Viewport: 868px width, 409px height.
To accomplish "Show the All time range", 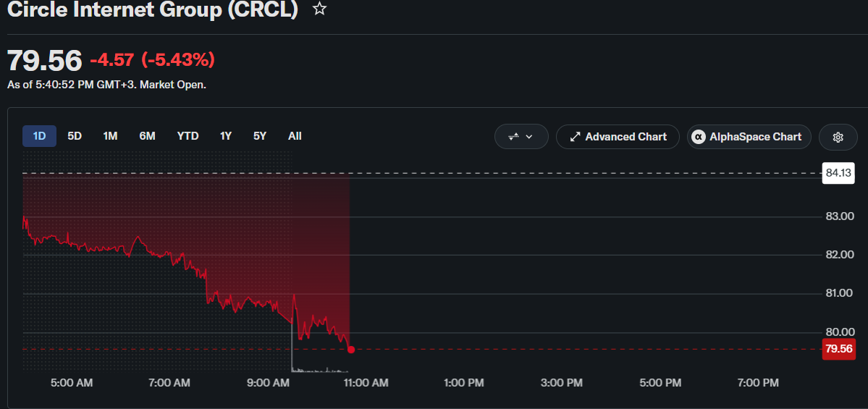I will [295, 136].
